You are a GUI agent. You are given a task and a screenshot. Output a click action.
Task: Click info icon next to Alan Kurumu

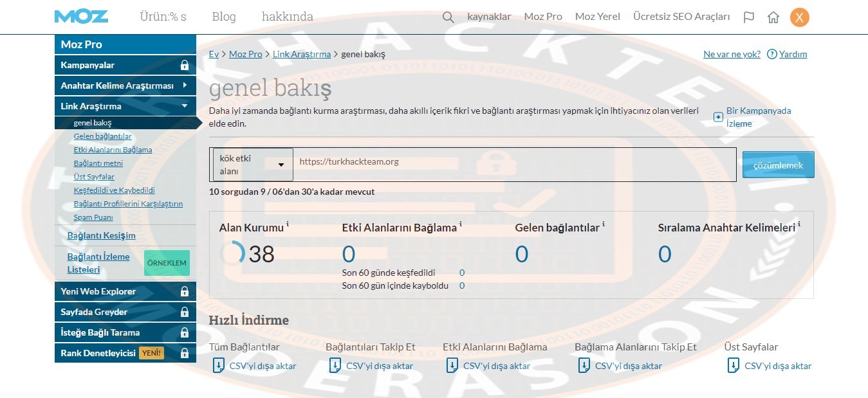(x=288, y=224)
